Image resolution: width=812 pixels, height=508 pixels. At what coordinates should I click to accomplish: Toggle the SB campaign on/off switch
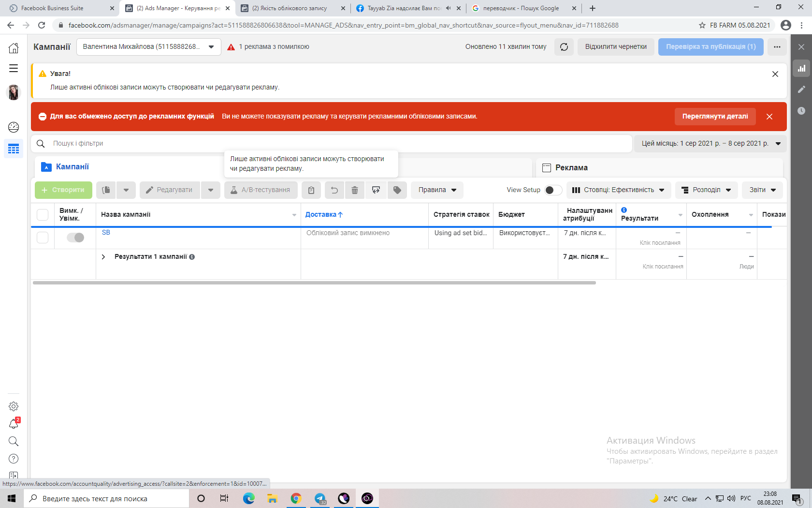click(75, 238)
